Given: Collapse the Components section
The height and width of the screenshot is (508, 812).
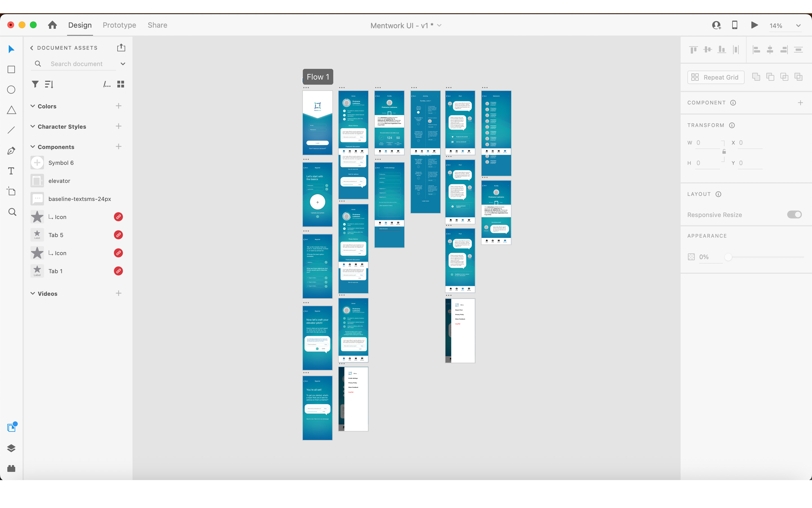Looking at the screenshot, I should coord(32,146).
